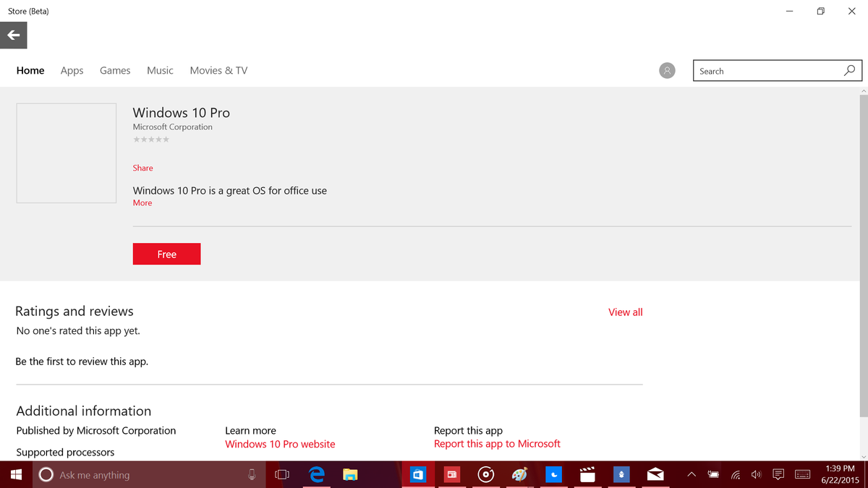Activate Cortana's microphone icon
868x488 pixels.
pyautogui.click(x=252, y=474)
